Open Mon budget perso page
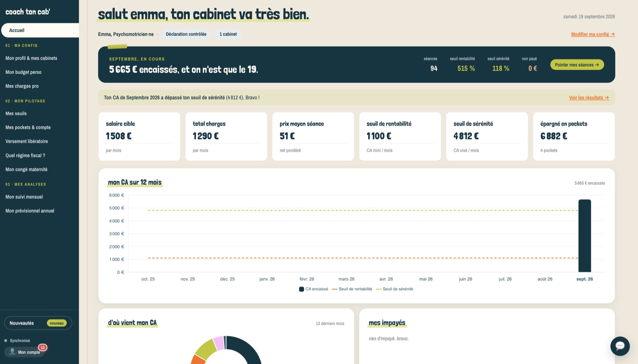Image resolution: width=638 pixels, height=364 pixels. coord(24,72)
